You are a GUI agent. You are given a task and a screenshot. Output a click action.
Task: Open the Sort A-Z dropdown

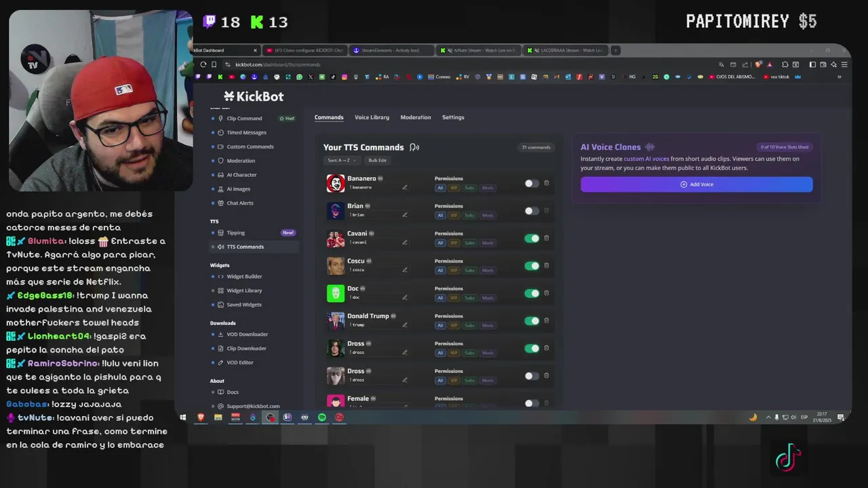coord(342,161)
